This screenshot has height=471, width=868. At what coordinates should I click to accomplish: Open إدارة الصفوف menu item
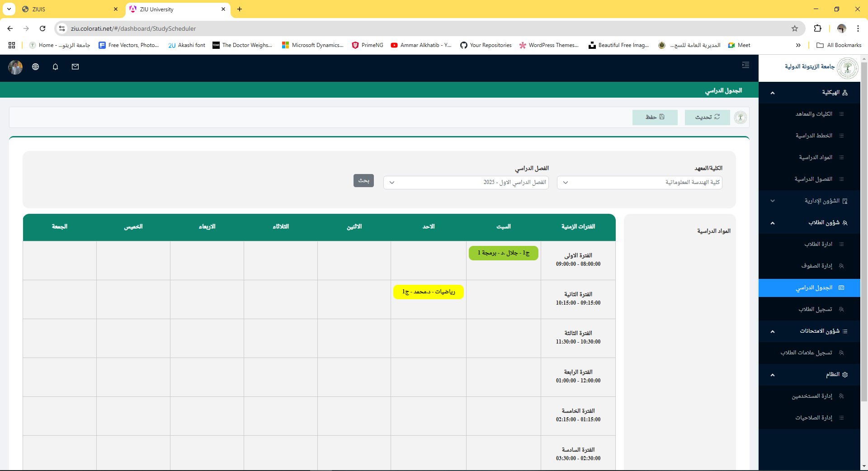pyautogui.click(x=809, y=266)
